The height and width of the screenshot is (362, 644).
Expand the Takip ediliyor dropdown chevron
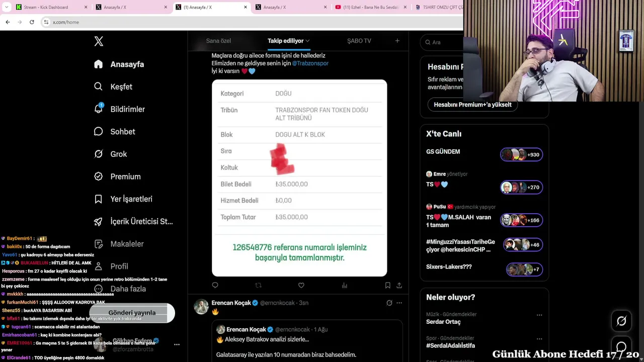pyautogui.click(x=307, y=41)
